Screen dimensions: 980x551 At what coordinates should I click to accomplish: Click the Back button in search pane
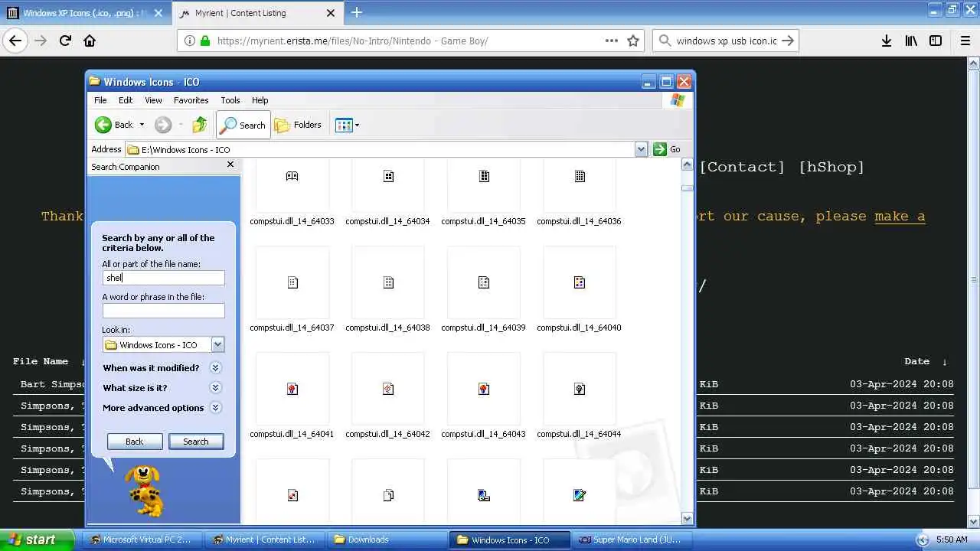click(135, 442)
